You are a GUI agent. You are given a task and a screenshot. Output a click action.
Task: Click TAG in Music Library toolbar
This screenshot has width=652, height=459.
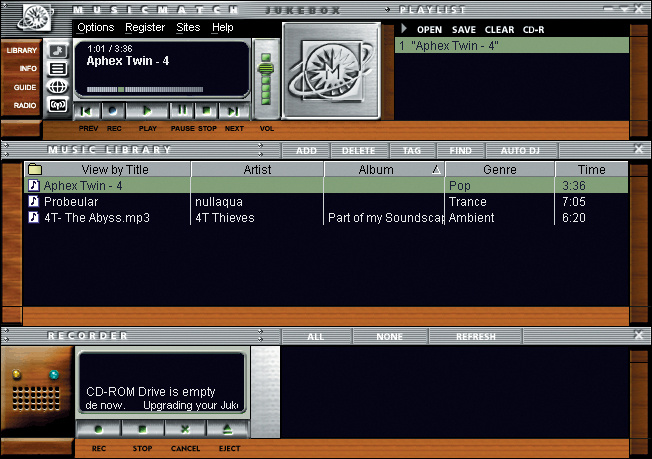[412, 151]
